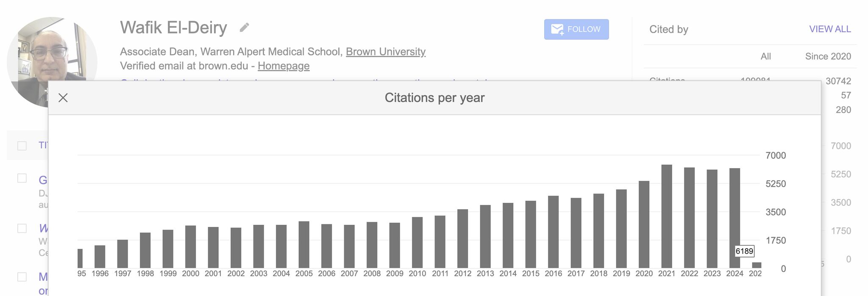Click the Since 2020 column header
868x296 pixels.
point(828,56)
